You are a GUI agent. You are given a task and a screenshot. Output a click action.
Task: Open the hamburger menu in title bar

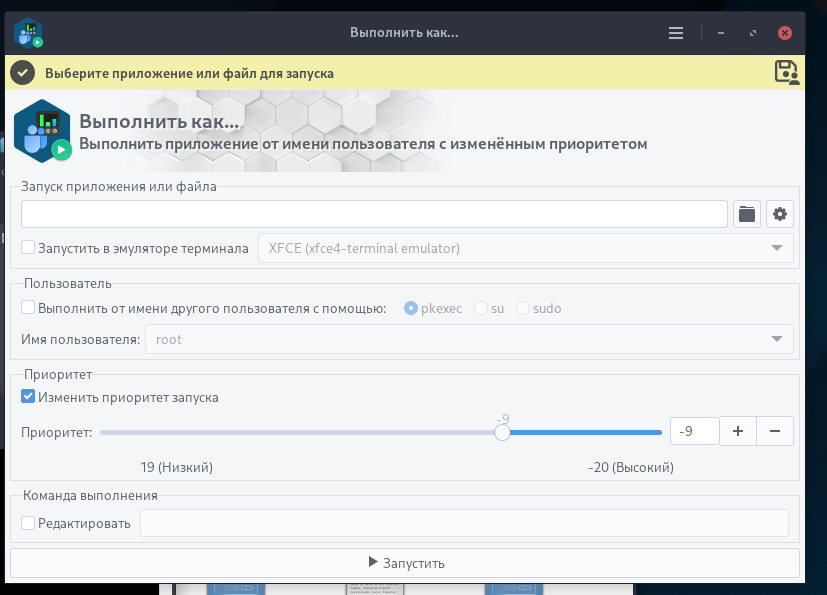(676, 33)
